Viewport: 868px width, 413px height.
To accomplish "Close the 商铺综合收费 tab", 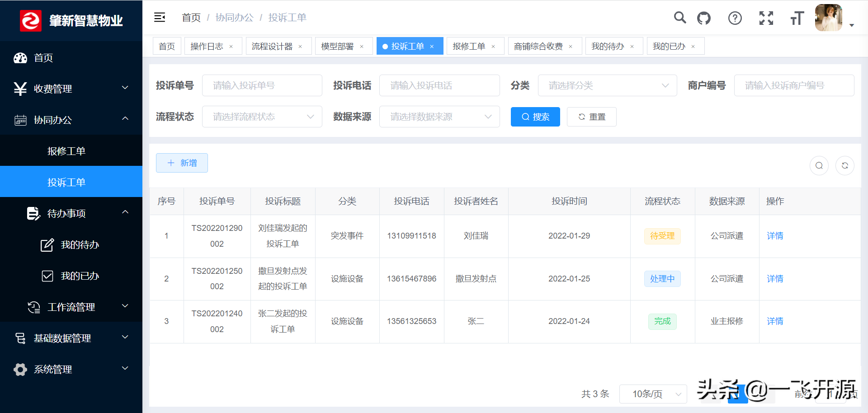I will [571, 47].
